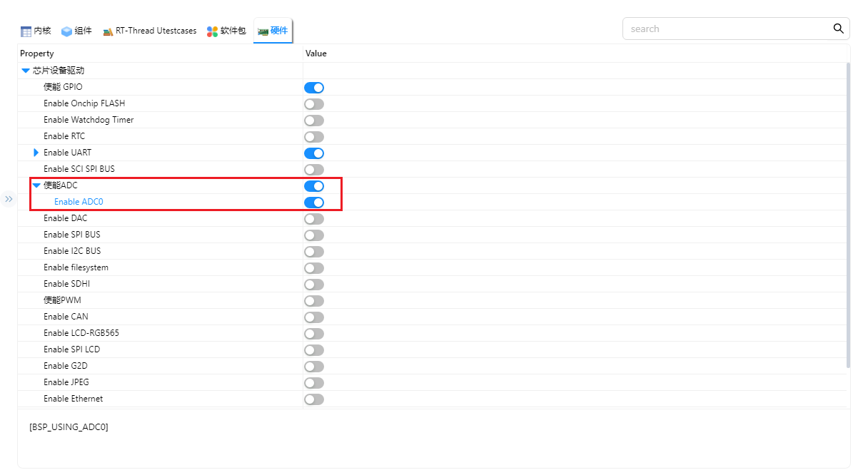Enable the 使能PWM toggle

[x=314, y=301]
